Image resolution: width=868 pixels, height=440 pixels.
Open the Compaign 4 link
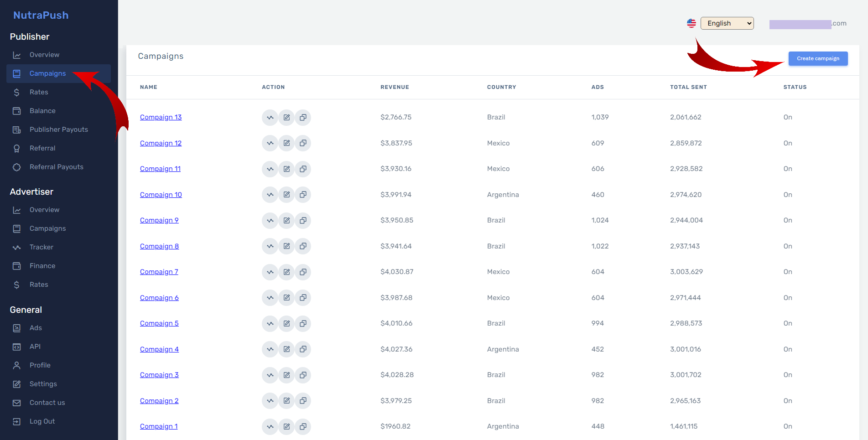(x=159, y=349)
